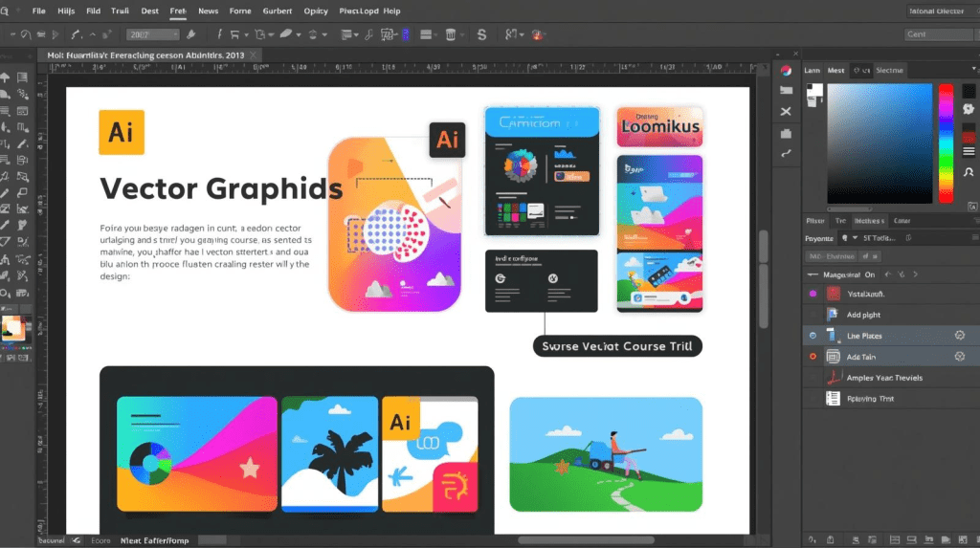Open the Caner tab in lower panel
The height and width of the screenshot is (548, 980).
[x=902, y=221]
